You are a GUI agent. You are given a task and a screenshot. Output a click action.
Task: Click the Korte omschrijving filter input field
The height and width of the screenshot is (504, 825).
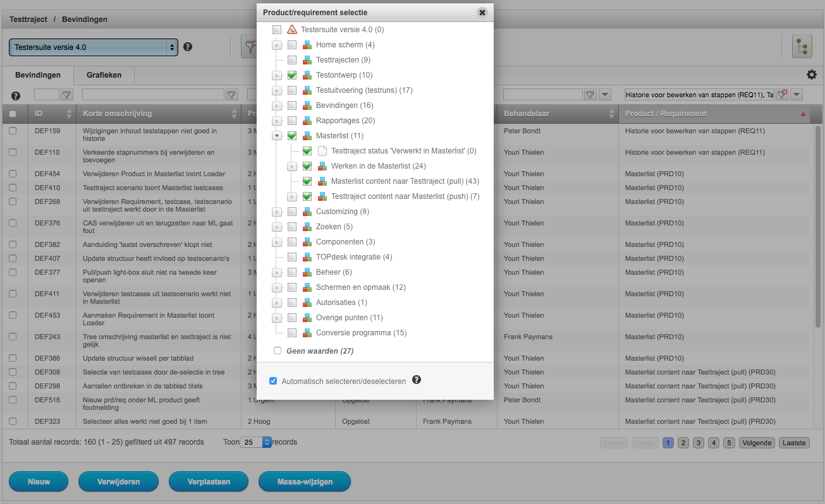[154, 95]
